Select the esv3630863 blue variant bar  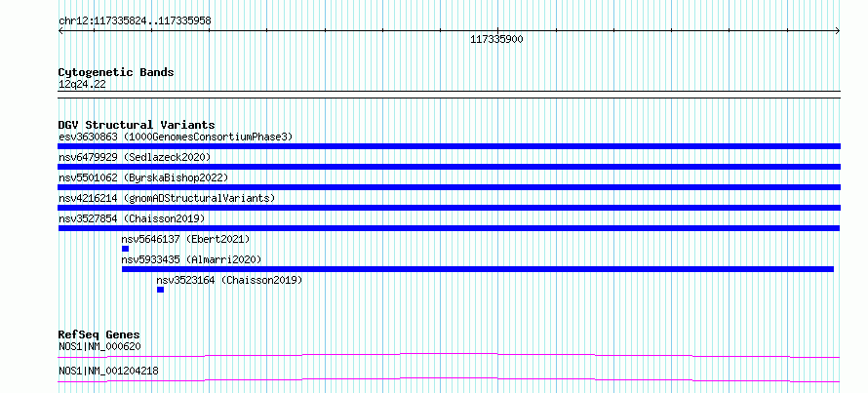click(449, 146)
